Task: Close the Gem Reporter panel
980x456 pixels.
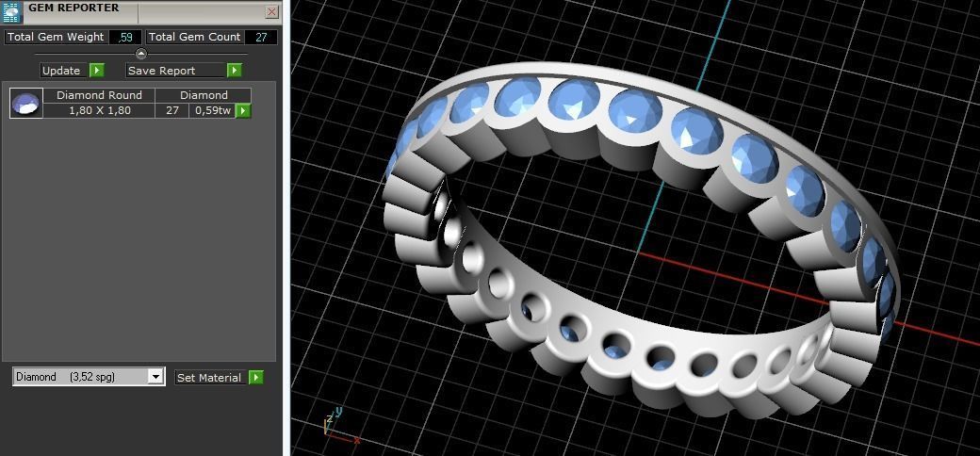Action: pos(272,12)
